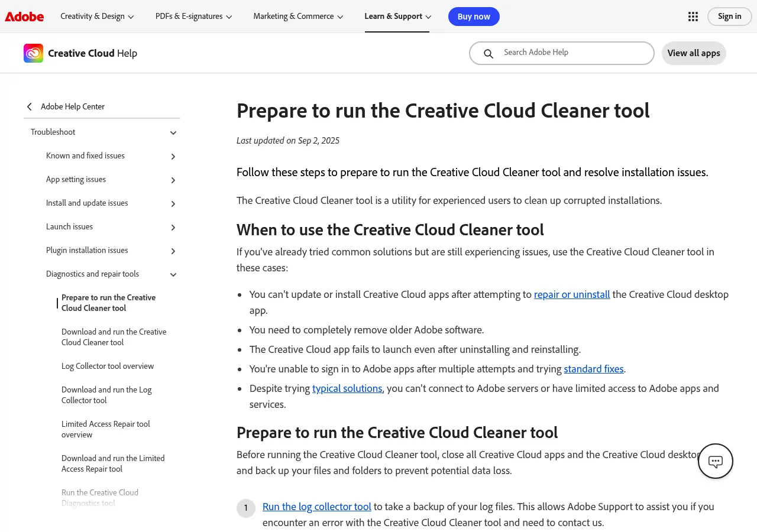Select Diagnostics and repair tools item
Screen dimensions: 757x532
(92, 274)
